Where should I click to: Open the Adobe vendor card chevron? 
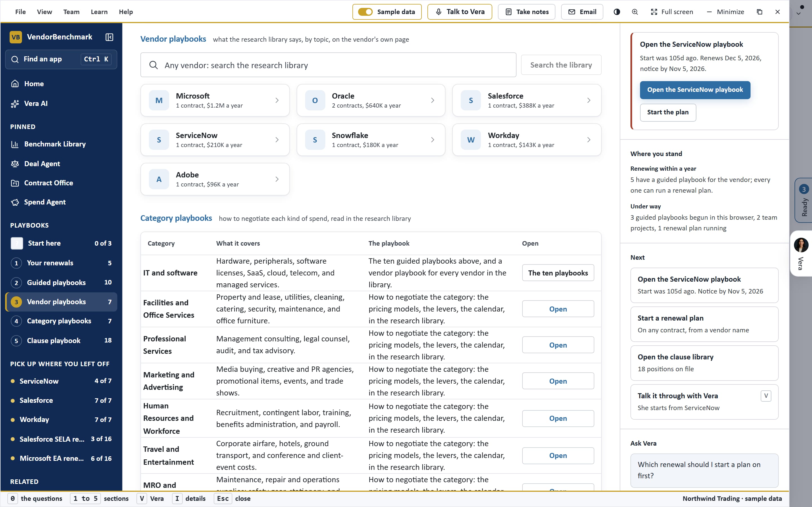(x=277, y=179)
